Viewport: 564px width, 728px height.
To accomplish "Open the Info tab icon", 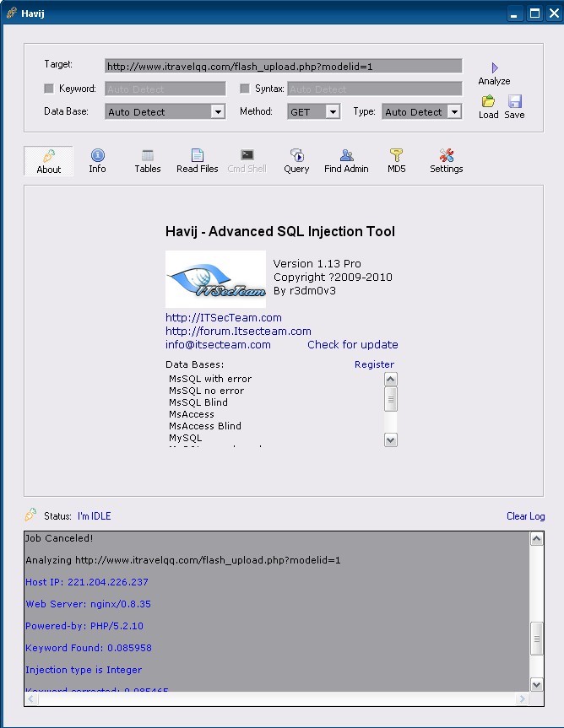I will pyautogui.click(x=98, y=155).
